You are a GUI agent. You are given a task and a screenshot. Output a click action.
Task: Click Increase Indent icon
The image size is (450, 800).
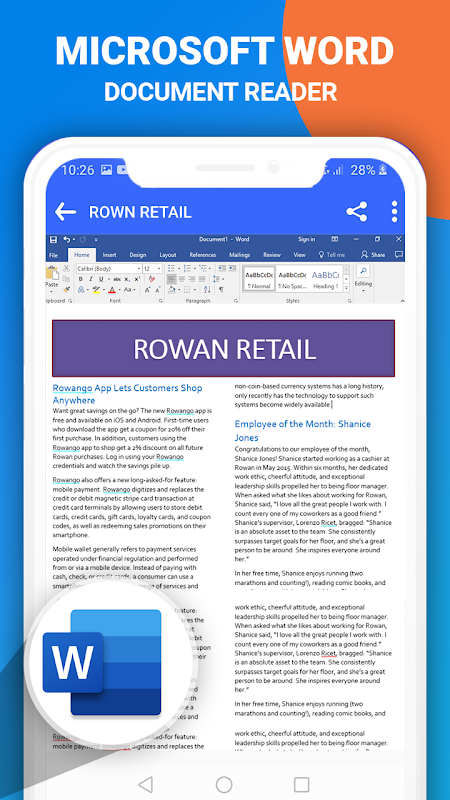[233, 268]
